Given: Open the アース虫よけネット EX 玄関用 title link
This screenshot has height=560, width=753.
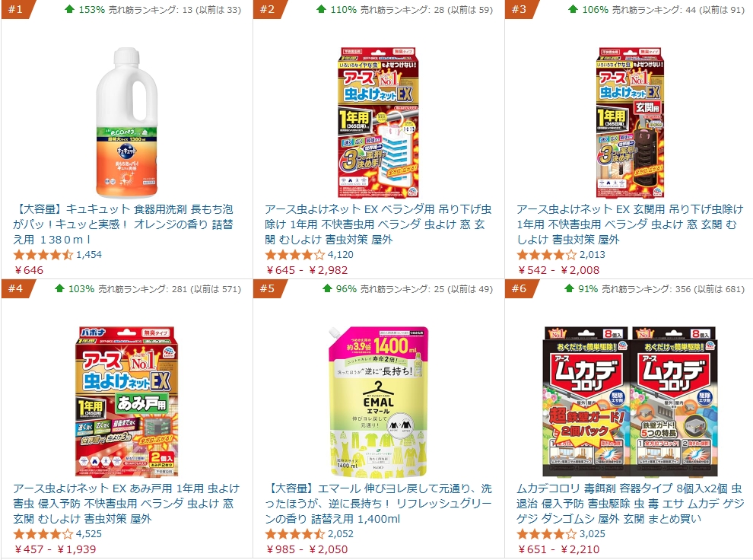Looking at the screenshot, I should pos(630,224).
